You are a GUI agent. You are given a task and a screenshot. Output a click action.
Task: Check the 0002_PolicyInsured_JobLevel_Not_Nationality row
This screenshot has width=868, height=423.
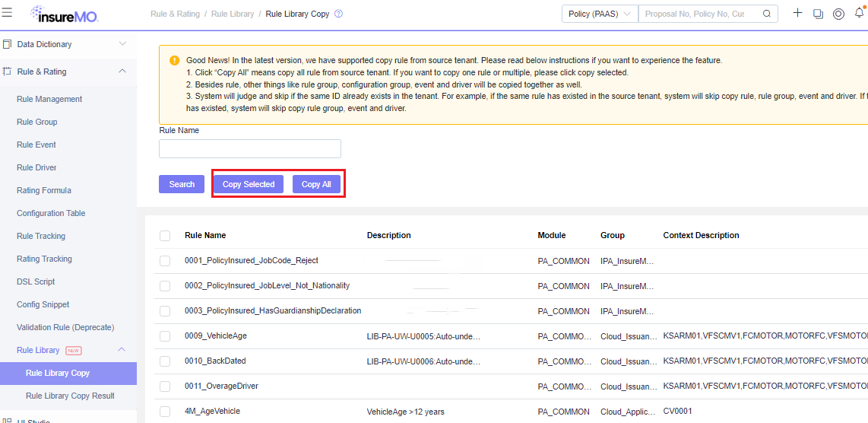pos(165,286)
